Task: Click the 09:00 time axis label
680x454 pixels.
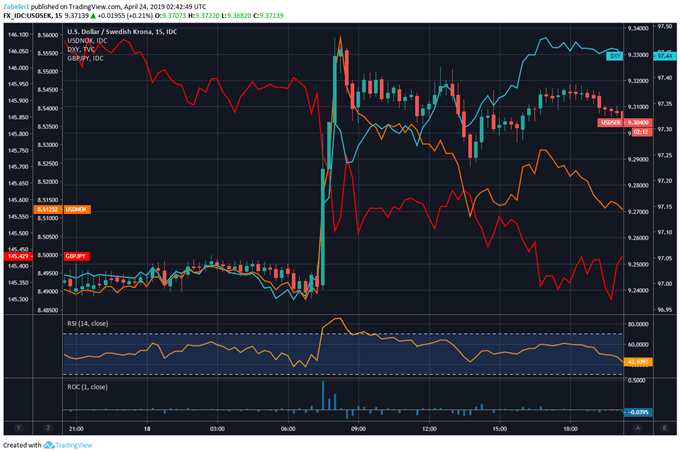Action: pyautogui.click(x=358, y=429)
